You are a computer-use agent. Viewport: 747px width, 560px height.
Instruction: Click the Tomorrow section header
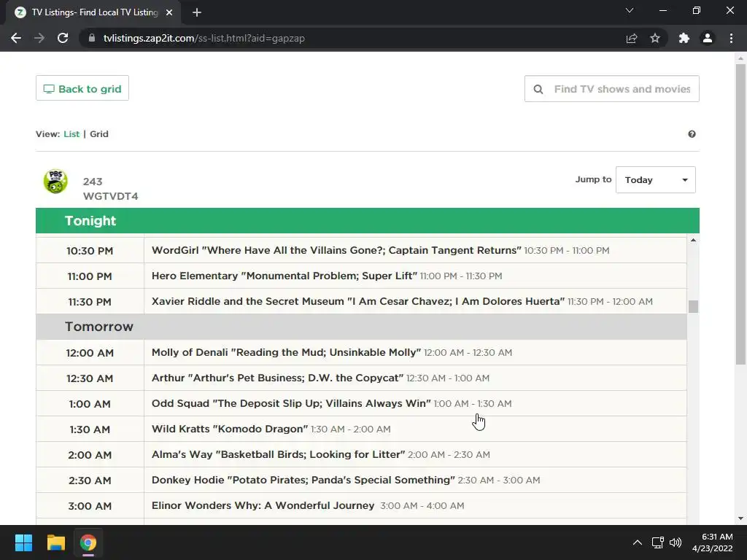[361, 327]
